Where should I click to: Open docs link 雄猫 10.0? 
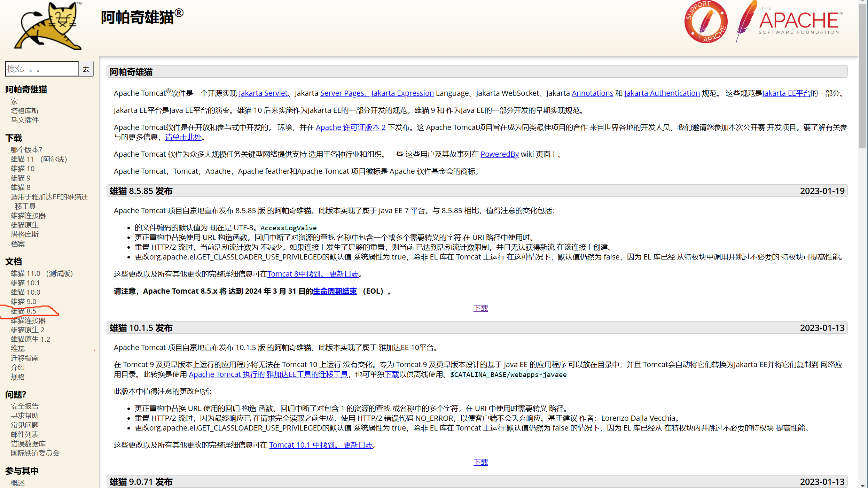[25, 292]
